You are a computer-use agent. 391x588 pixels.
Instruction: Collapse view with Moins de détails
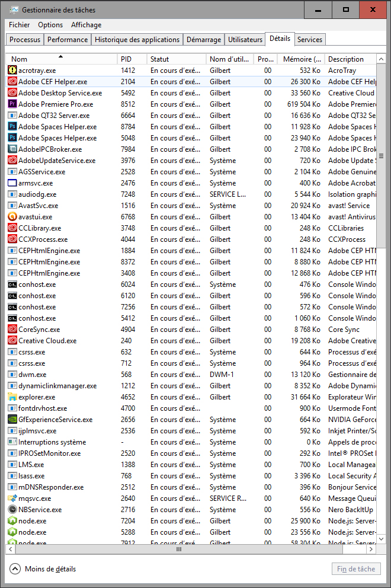[43, 569]
